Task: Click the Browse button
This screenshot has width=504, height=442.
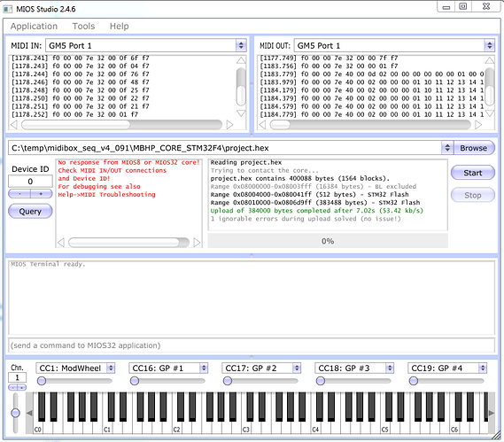Action: tap(474, 148)
